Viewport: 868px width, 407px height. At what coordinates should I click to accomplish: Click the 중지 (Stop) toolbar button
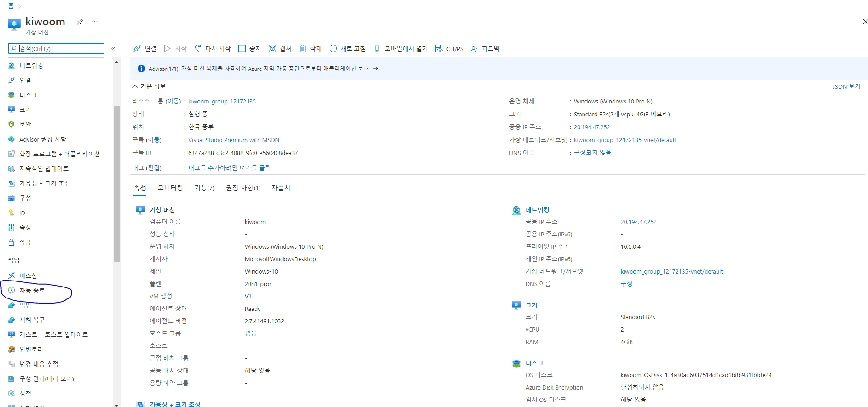(x=249, y=48)
